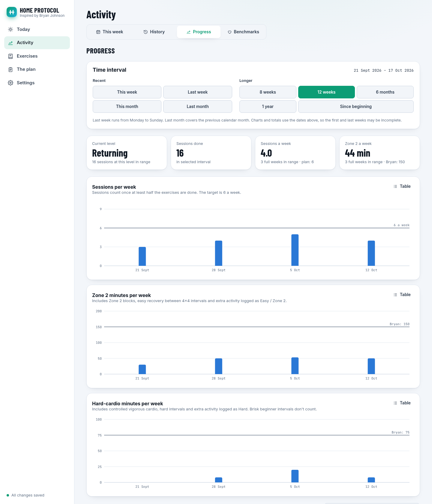The width and height of the screenshot is (432, 504).
Task: Show Zone 2 minutes as Table
Action: coord(402,295)
